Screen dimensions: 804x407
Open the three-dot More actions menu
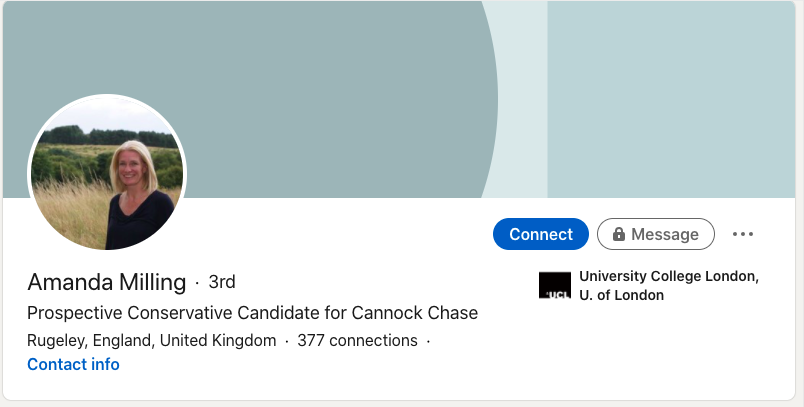[x=742, y=234]
